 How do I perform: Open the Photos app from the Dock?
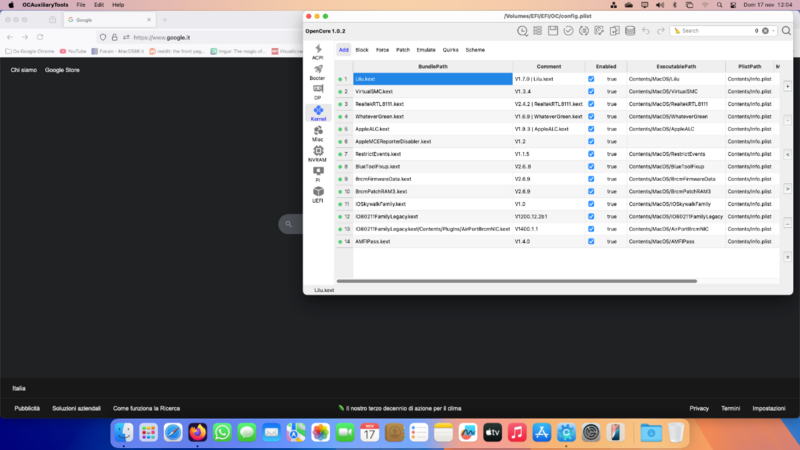pos(320,433)
